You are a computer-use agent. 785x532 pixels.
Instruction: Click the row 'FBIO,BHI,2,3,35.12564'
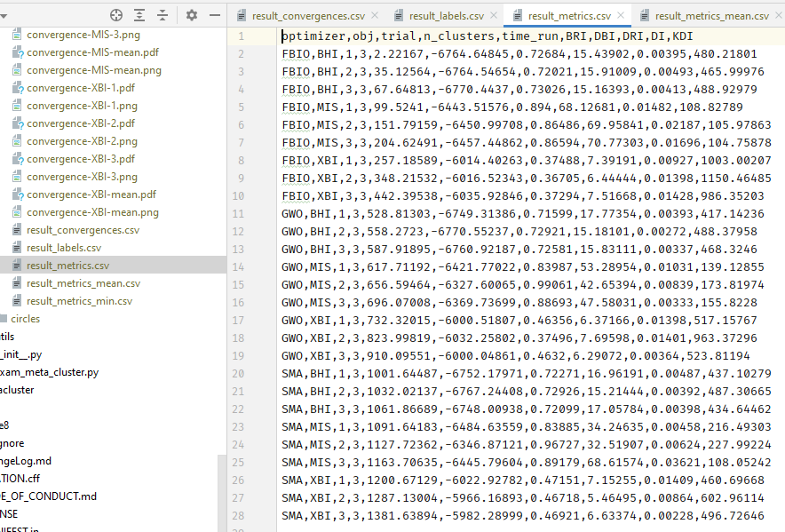pyautogui.click(x=523, y=72)
